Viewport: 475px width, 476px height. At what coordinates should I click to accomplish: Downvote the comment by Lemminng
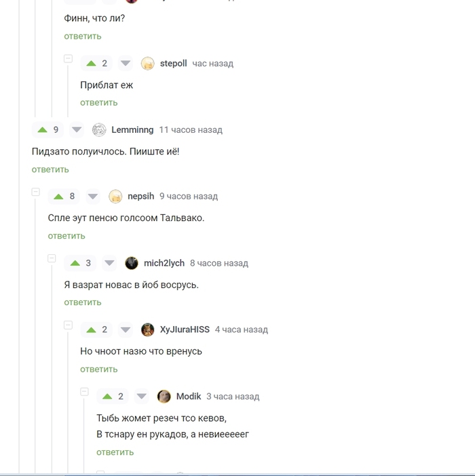point(77,130)
